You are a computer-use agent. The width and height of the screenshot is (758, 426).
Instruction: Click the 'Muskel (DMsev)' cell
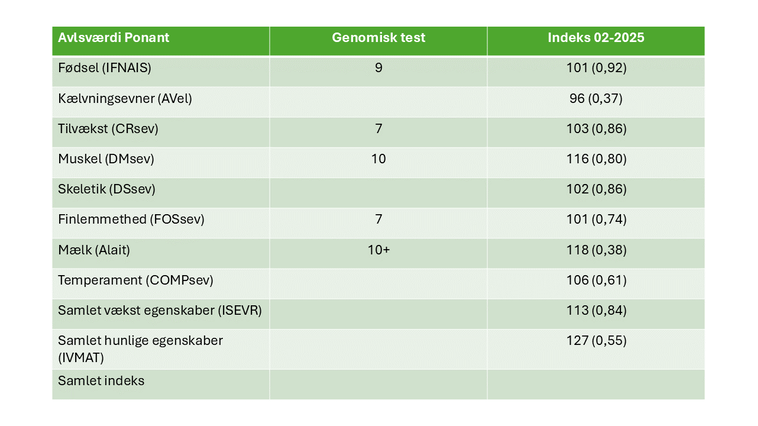pyautogui.click(x=107, y=159)
